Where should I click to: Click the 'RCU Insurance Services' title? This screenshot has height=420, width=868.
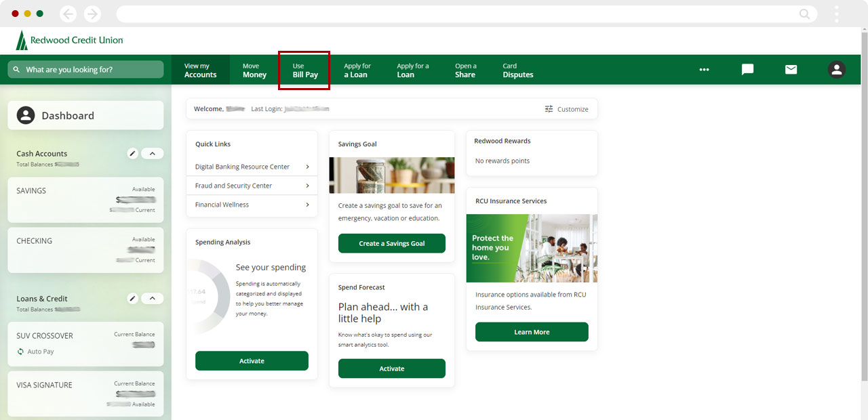point(511,201)
